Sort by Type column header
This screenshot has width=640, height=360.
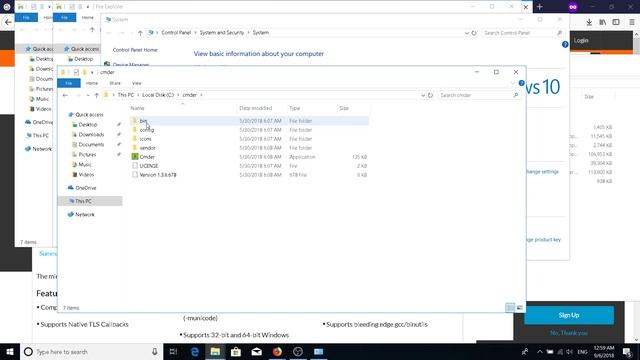(x=295, y=108)
